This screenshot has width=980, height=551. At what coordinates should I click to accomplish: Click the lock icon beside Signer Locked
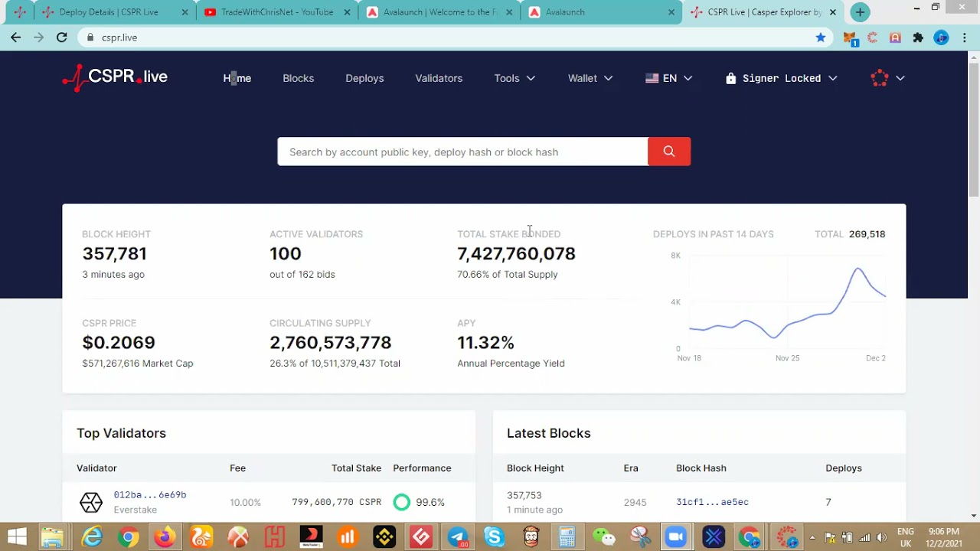pyautogui.click(x=731, y=78)
